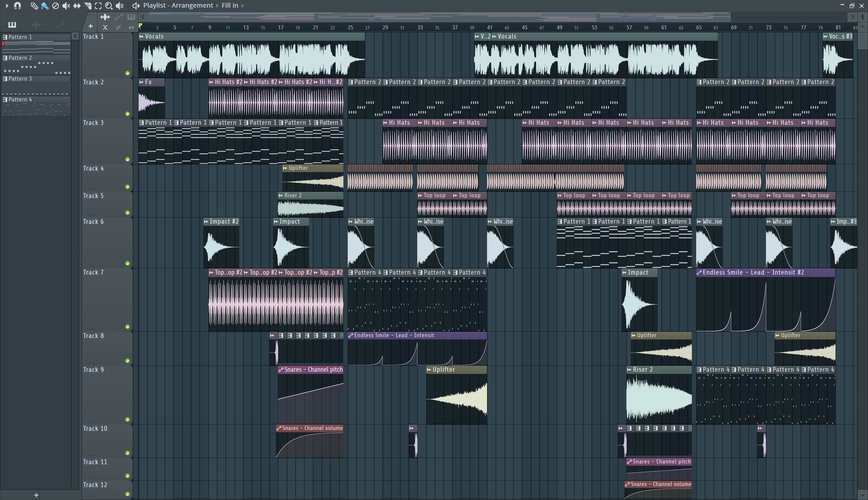This screenshot has height=500, width=868.
Task: Click the green playhead marker at bar 1
Action: pyautogui.click(x=141, y=26)
